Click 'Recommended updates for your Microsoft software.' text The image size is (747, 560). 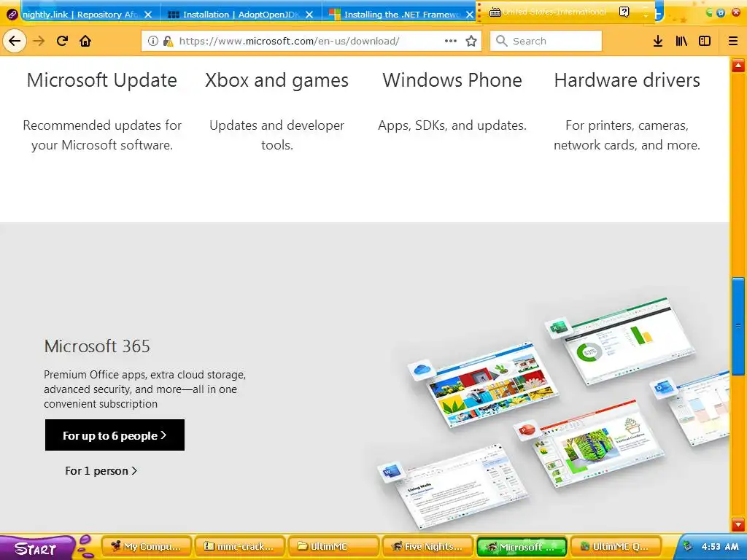click(x=102, y=135)
